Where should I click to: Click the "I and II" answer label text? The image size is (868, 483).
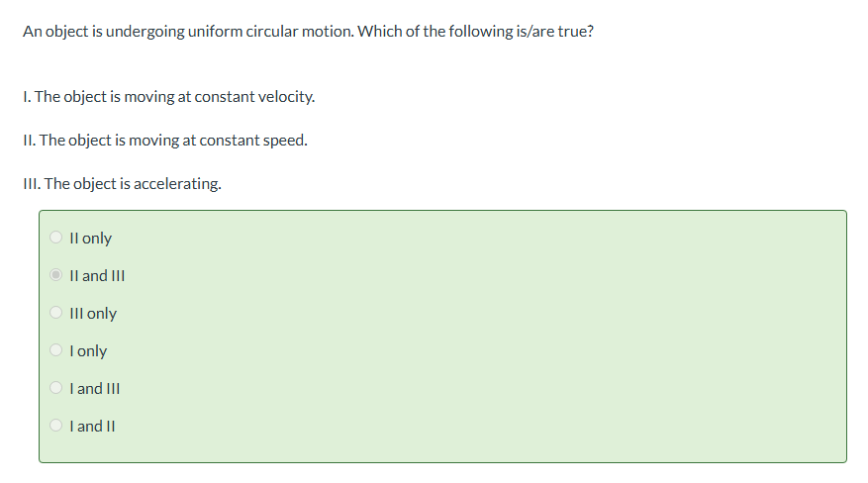click(x=93, y=426)
